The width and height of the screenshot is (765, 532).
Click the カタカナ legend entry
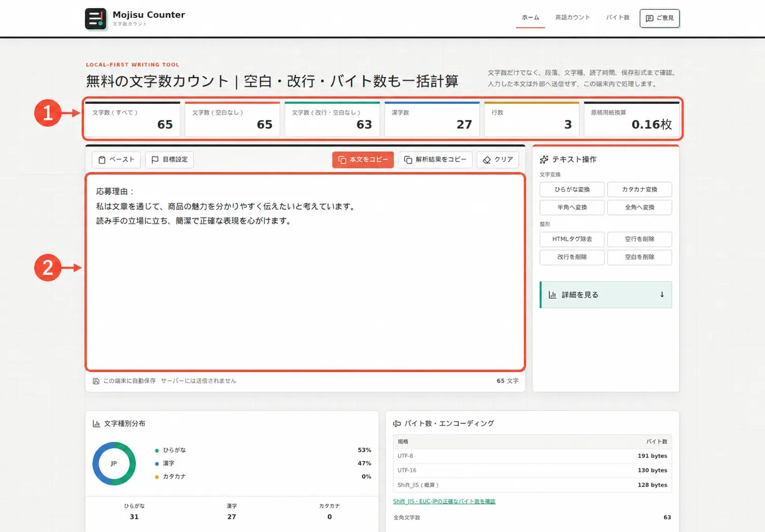tap(170, 477)
